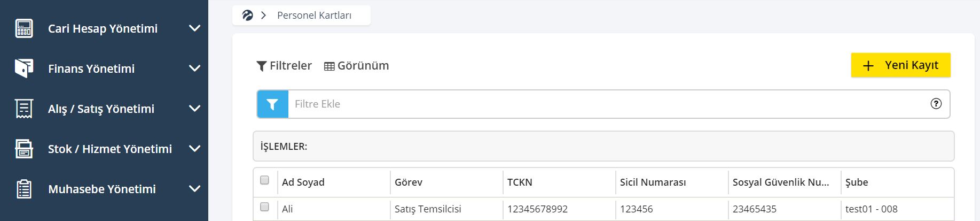Viewport: 980px width, 221px height.
Task: Open the Filtreler options
Action: tap(284, 66)
